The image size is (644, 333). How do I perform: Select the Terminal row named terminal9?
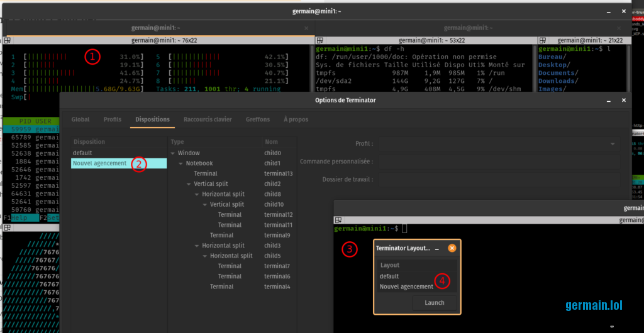pos(232,236)
